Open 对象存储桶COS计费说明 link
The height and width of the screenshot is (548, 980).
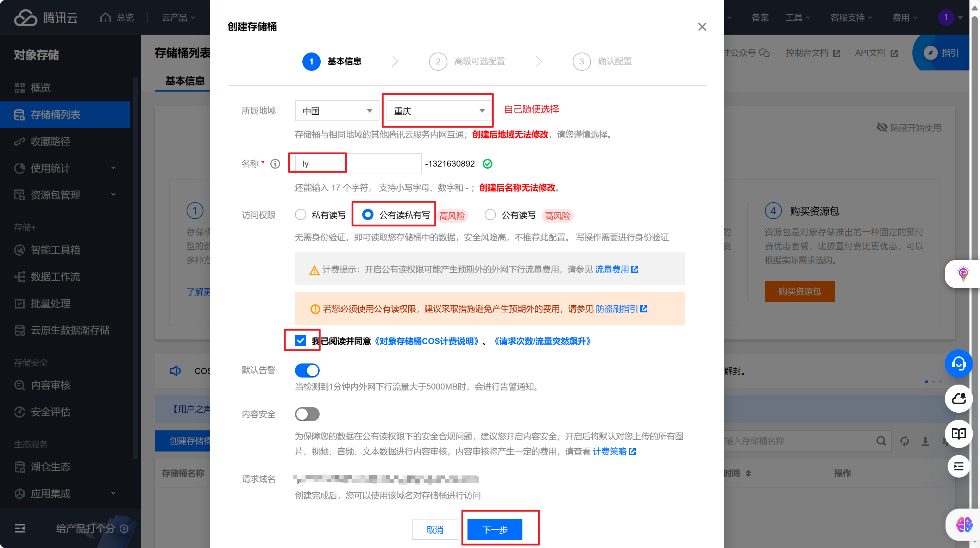point(427,341)
